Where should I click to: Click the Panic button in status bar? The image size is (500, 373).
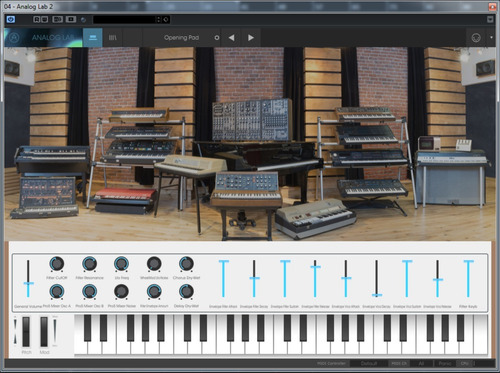(x=445, y=363)
